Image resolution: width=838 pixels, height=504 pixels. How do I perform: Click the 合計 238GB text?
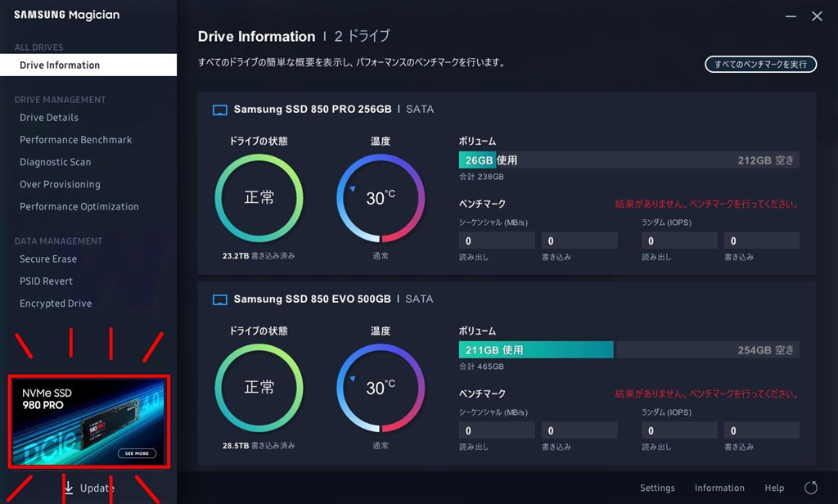coord(481,177)
